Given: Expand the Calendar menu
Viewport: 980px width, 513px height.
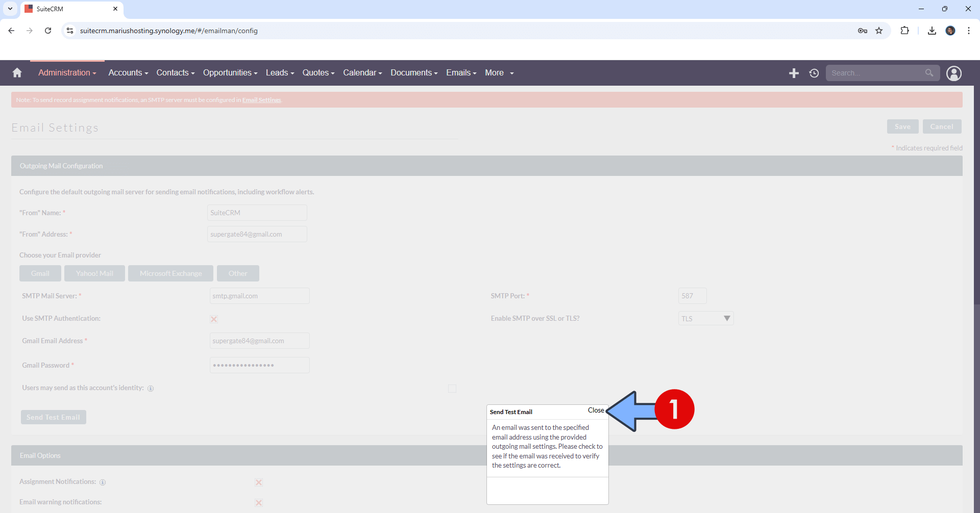Looking at the screenshot, I should 362,73.
